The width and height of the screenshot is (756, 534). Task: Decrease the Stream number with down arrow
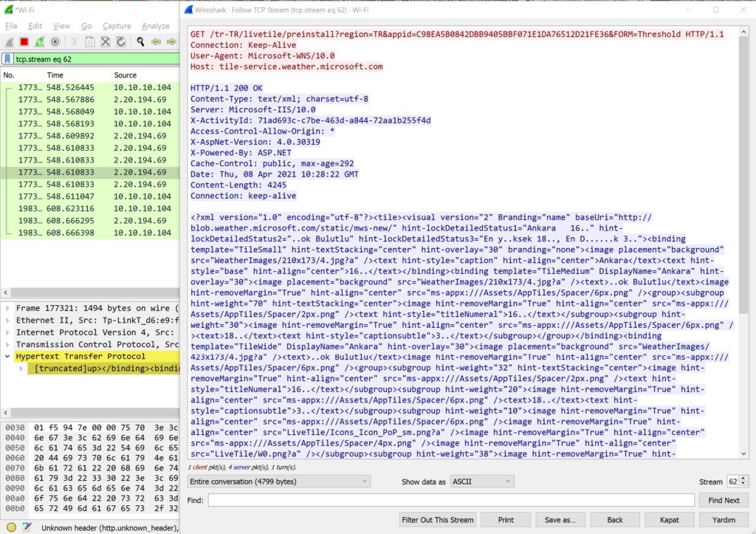click(743, 485)
